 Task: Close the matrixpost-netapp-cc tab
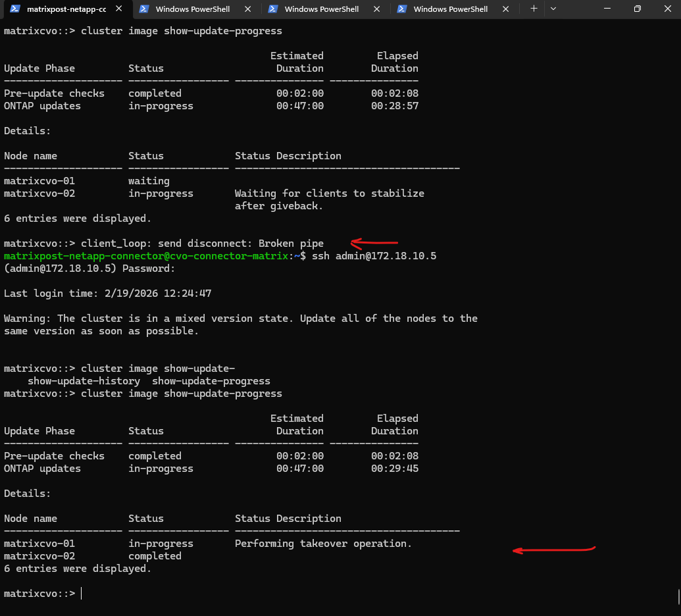click(x=118, y=9)
